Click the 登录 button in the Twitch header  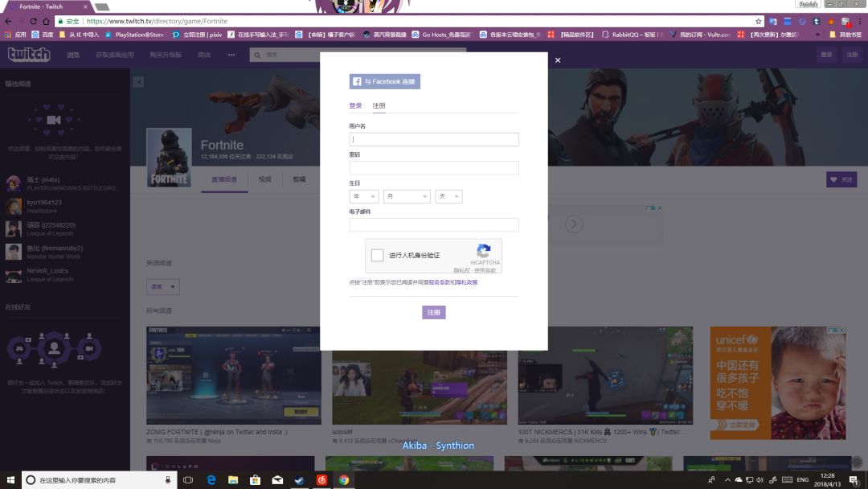826,55
